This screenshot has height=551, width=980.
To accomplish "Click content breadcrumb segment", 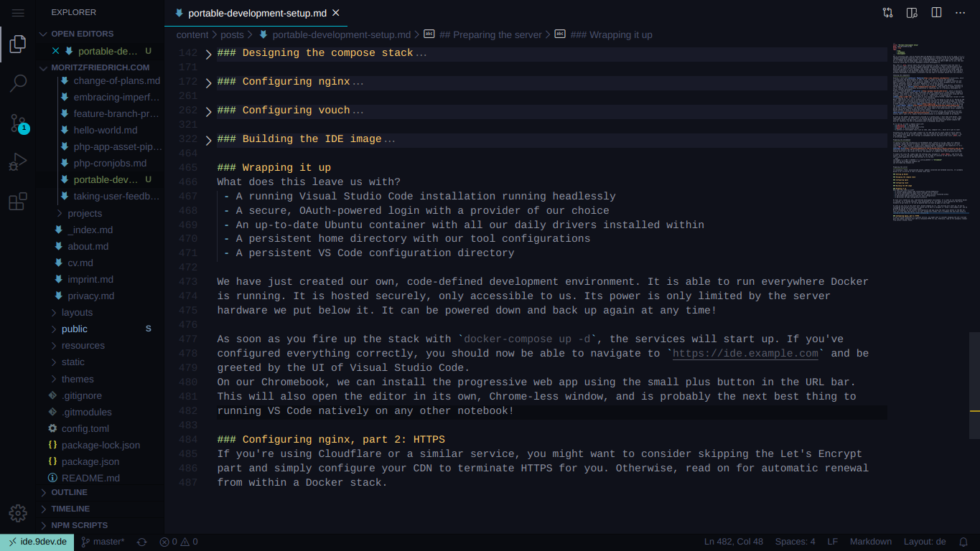I will [x=192, y=34].
